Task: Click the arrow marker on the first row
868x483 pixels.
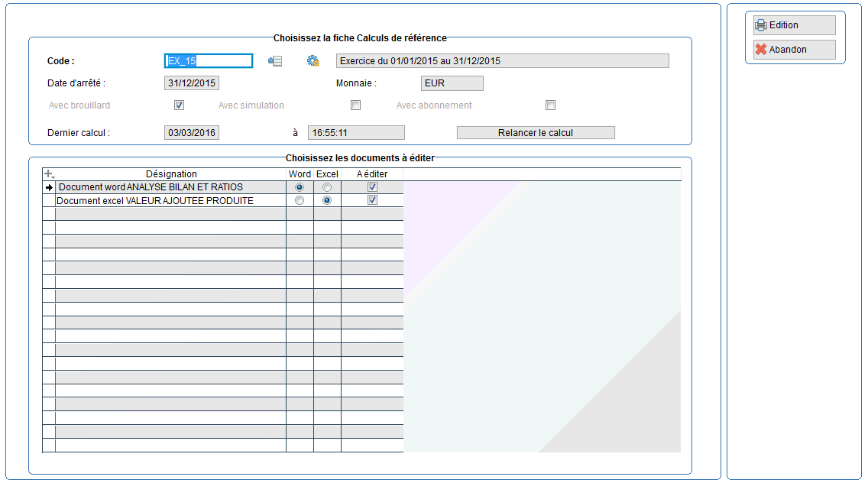Action: coord(49,187)
